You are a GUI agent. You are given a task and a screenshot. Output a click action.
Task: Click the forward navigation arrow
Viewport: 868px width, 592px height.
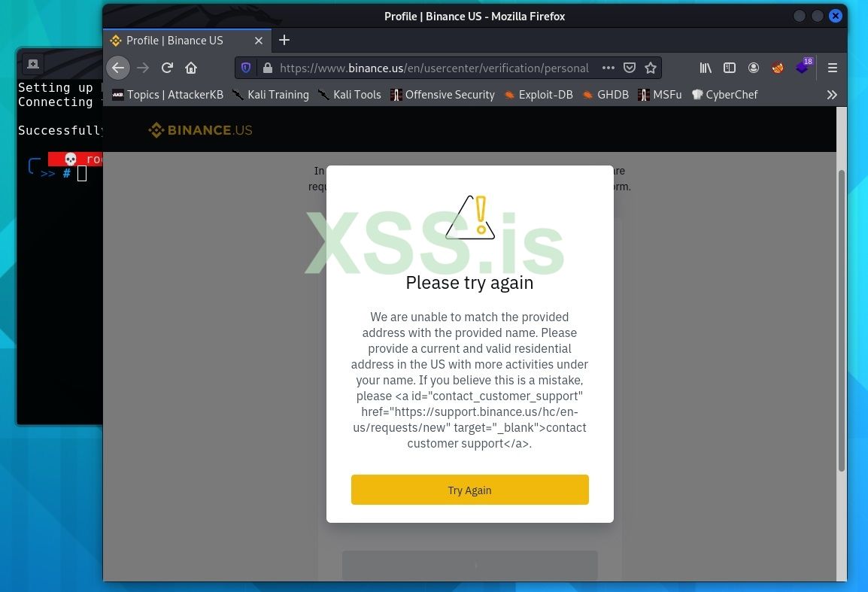[143, 68]
